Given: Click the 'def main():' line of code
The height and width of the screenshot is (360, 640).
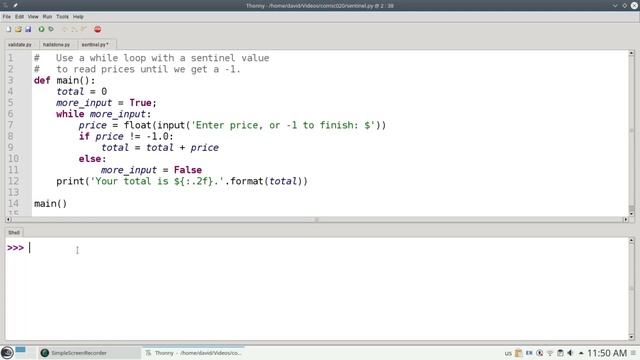Looking at the screenshot, I should (x=64, y=80).
